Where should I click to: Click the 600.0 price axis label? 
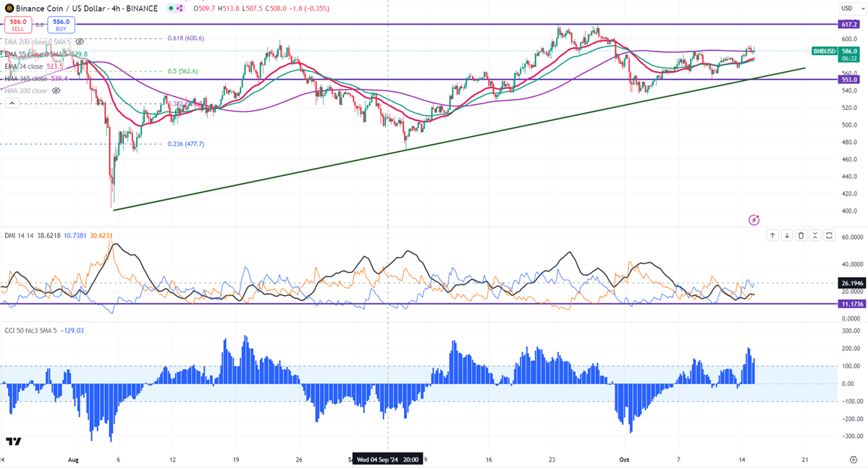(850, 39)
